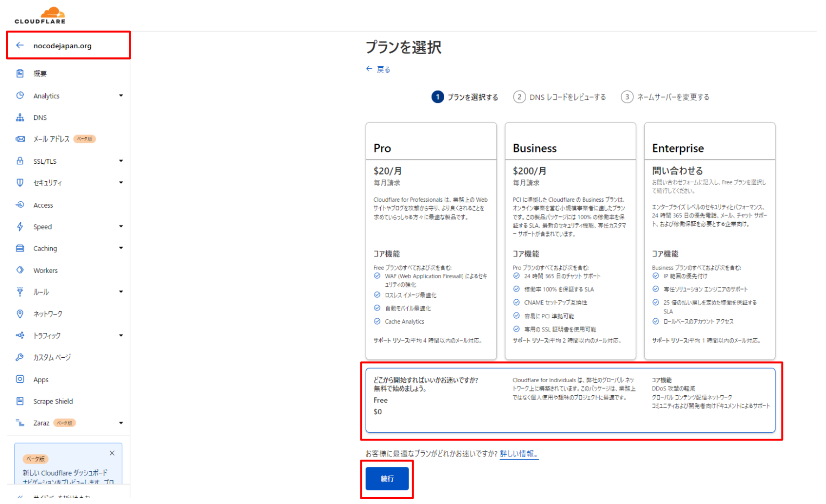This screenshot has height=504, width=826.
Task: Expand the セキュリティ submenu arrow
Action: (121, 183)
